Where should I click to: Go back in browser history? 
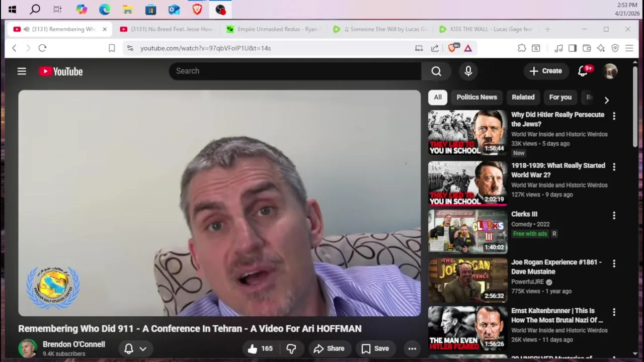click(x=14, y=48)
